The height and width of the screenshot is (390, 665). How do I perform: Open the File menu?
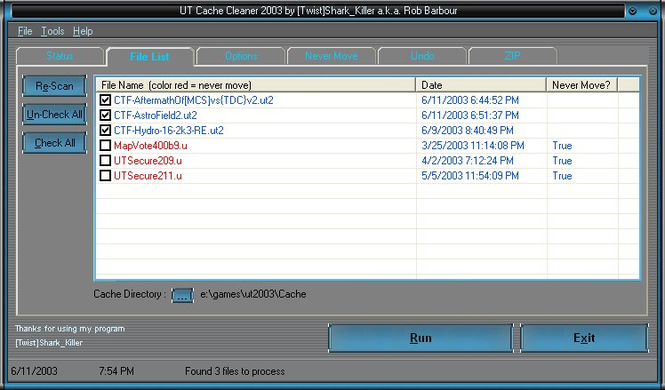25,31
